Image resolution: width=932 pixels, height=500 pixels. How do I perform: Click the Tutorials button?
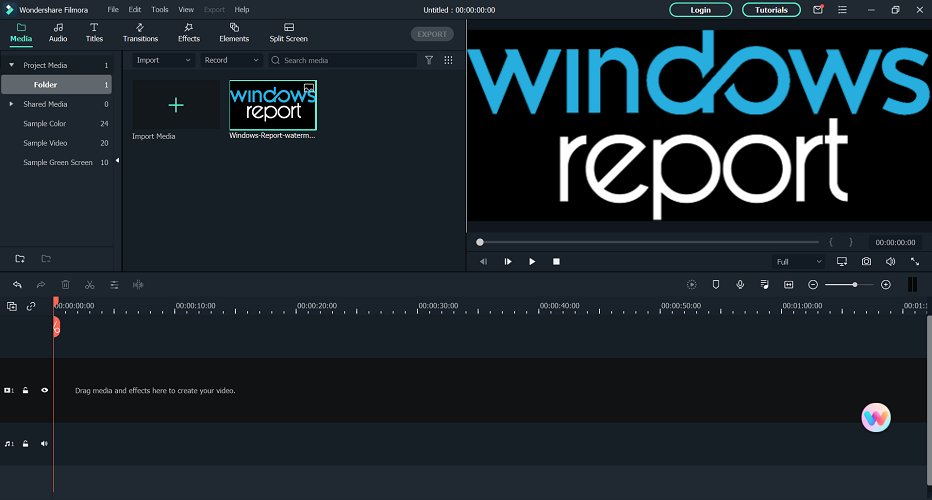pos(771,10)
